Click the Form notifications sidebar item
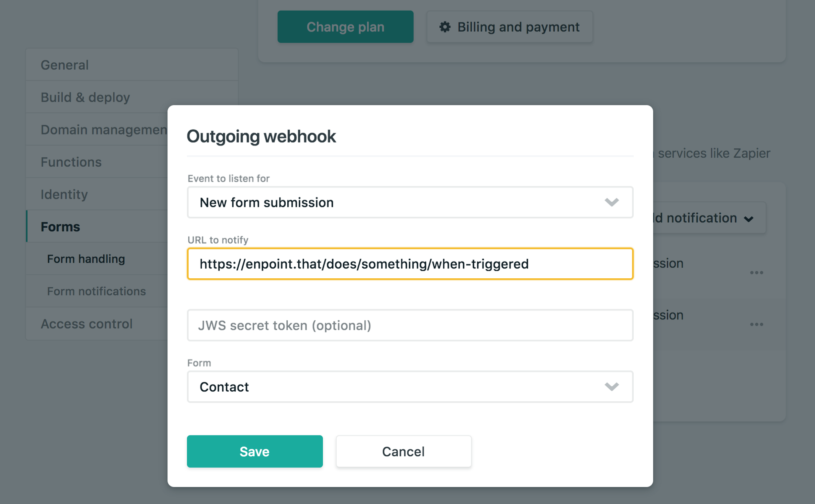 click(96, 291)
